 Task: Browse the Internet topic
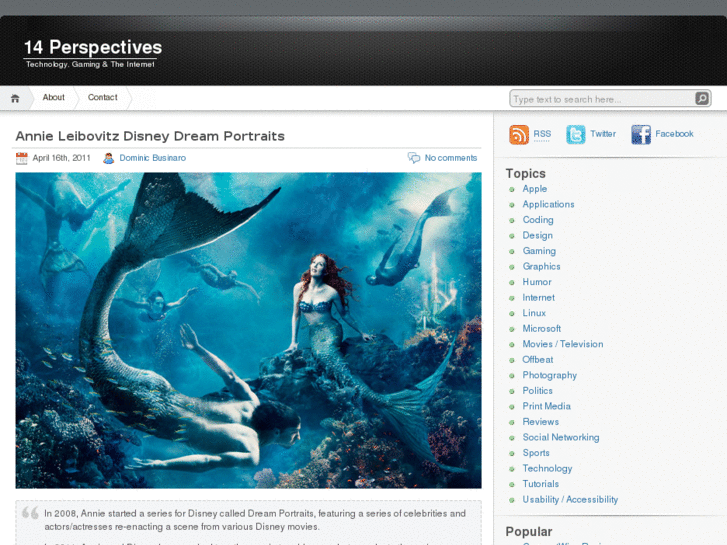coord(538,297)
